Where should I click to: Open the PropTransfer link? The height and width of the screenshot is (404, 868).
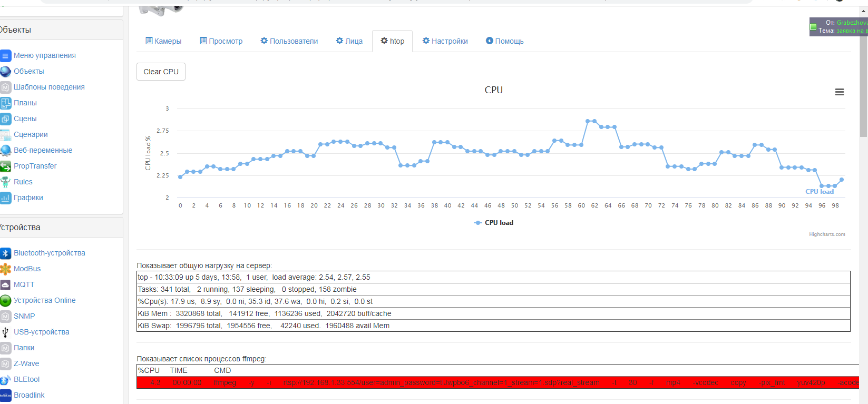coord(35,166)
